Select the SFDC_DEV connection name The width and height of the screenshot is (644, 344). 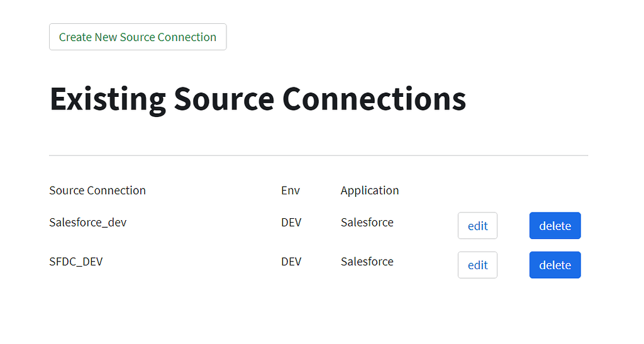pyautogui.click(x=75, y=262)
